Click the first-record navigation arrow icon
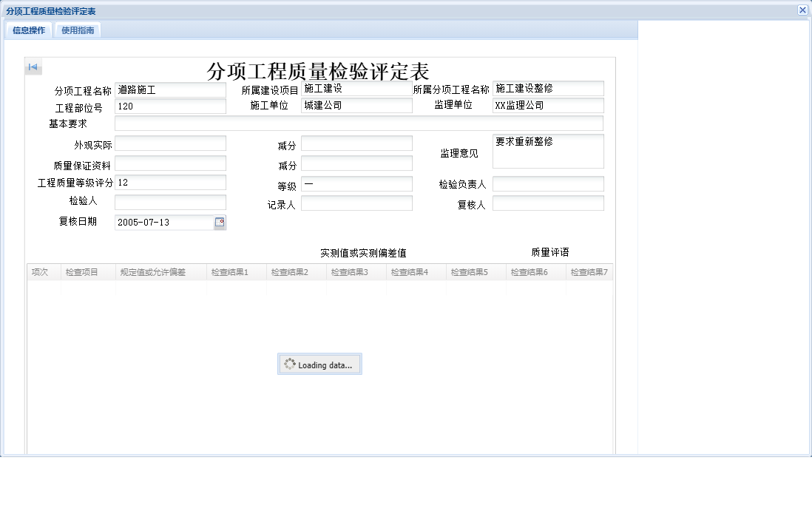812x508 pixels. 33,67
